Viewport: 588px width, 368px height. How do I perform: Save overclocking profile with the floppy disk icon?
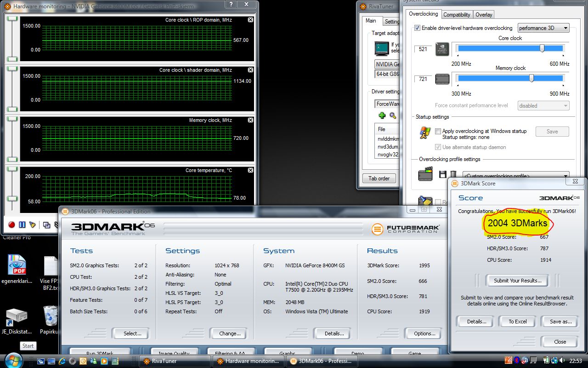(443, 175)
